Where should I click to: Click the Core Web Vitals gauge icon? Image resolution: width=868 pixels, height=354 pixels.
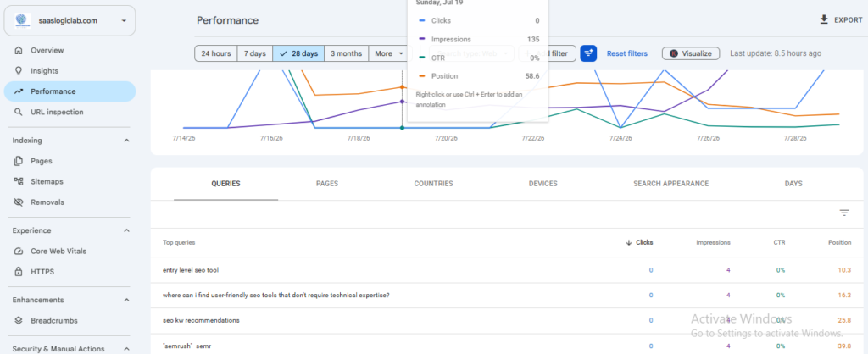19,252
